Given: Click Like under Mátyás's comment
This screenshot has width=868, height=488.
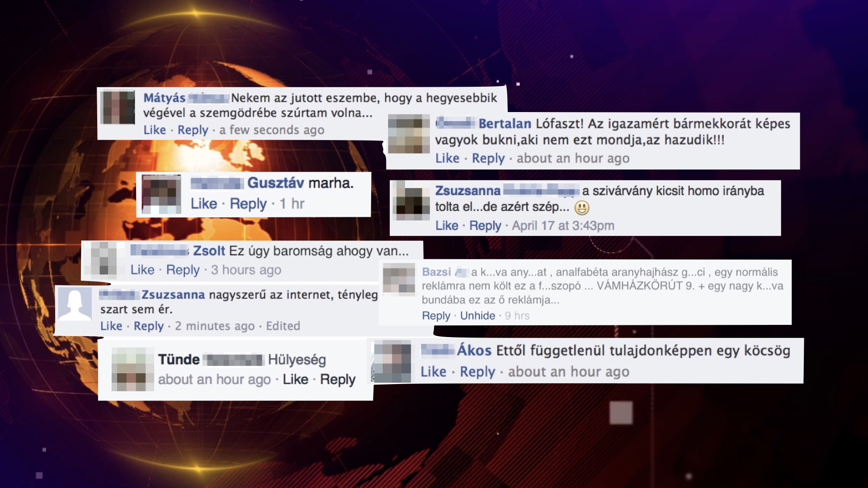Looking at the screenshot, I should [155, 130].
